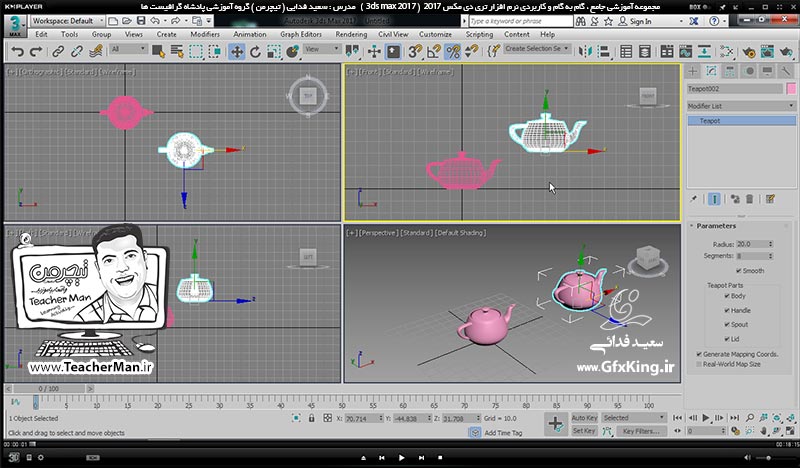Play the animation in 3ds Max

[706, 417]
